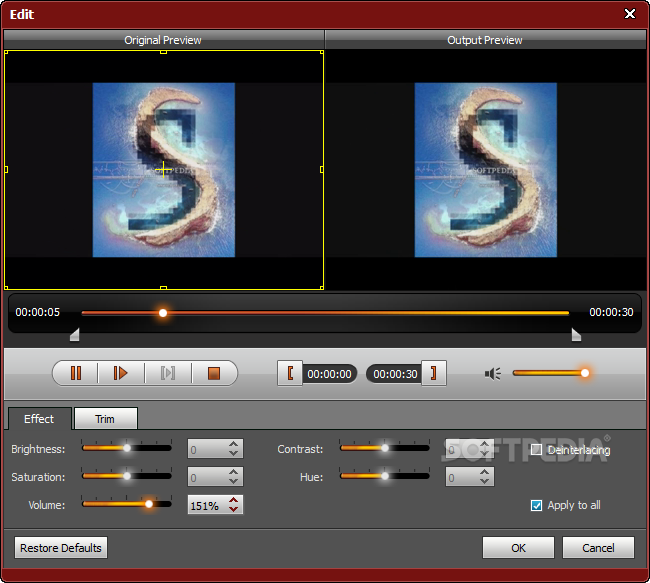Click the Brightness slider
This screenshot has width=650, height=583.
click(126, 448)
